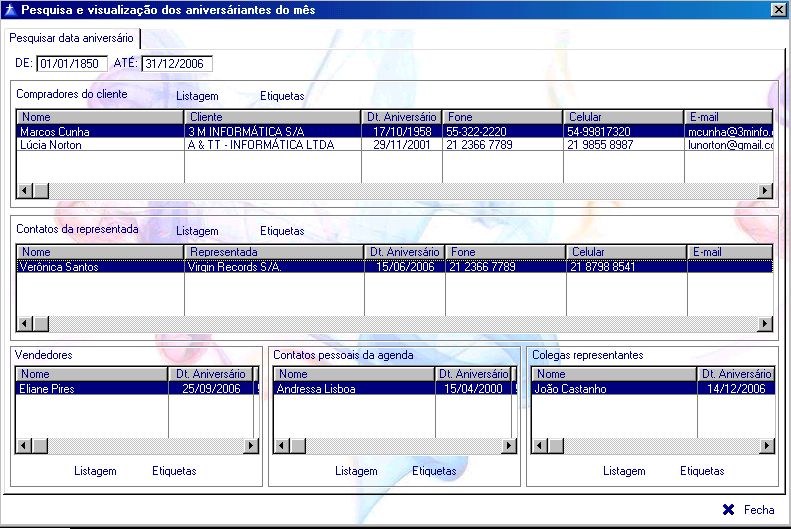Click the lunorton@gmail email cell
The image size is (791, 529).
tap(729, 145)
